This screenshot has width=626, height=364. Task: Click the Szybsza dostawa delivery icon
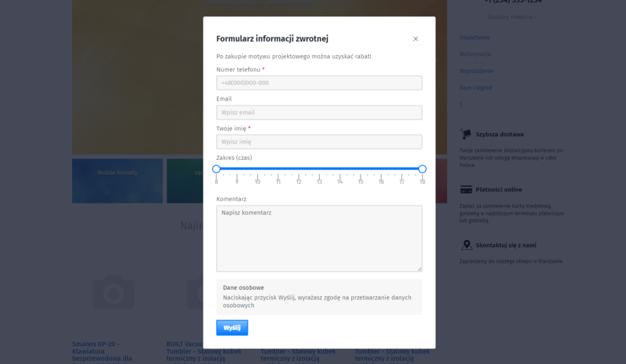click(x=465, y=134)
